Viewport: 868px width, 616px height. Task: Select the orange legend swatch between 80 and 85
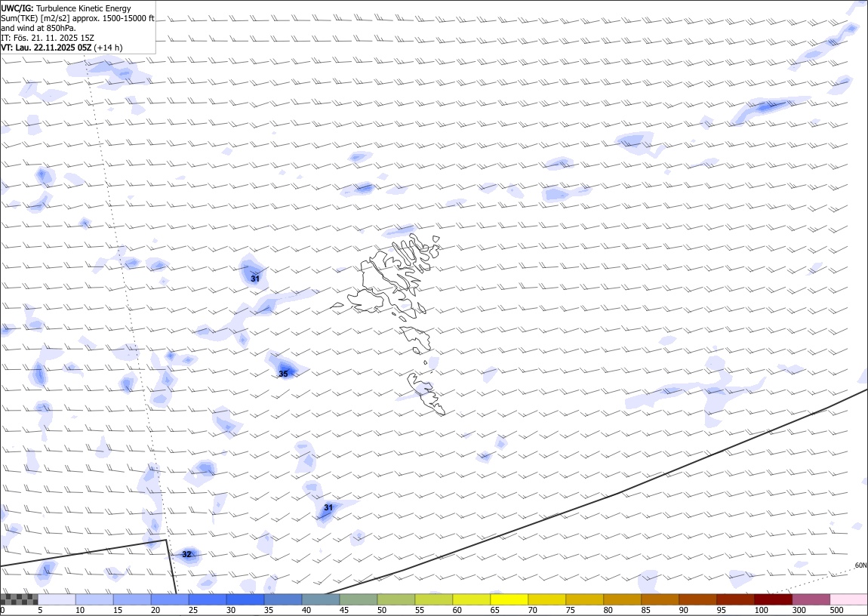pyautogui.click(x=622, y=599)
